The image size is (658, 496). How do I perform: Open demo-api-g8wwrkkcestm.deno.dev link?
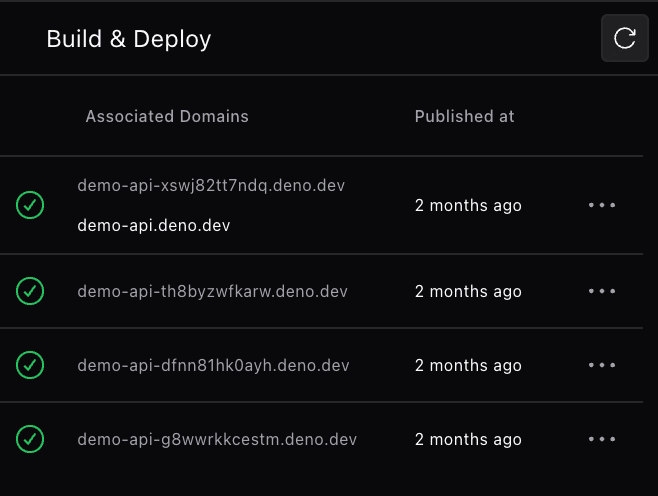tap(217, 439)
